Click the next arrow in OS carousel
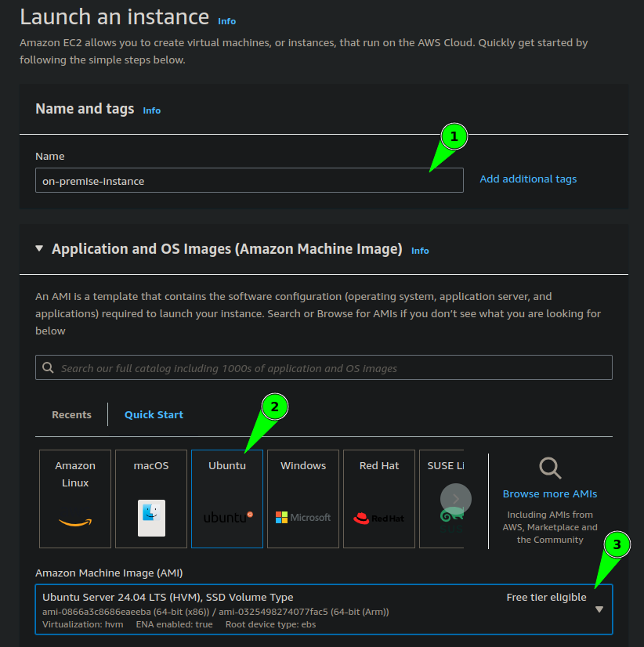Image resolution: width=644 pixels, height=647 pixels. pos(456,499)
